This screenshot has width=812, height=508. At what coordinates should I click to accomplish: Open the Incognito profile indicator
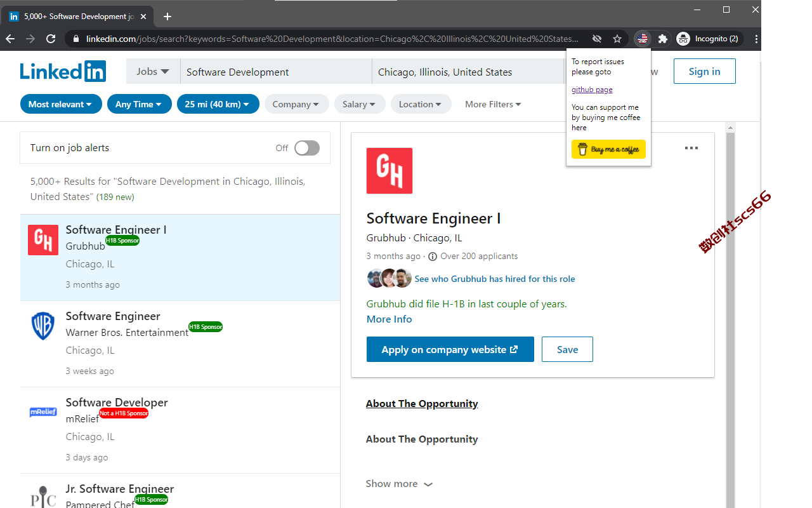tap(709, 39)
